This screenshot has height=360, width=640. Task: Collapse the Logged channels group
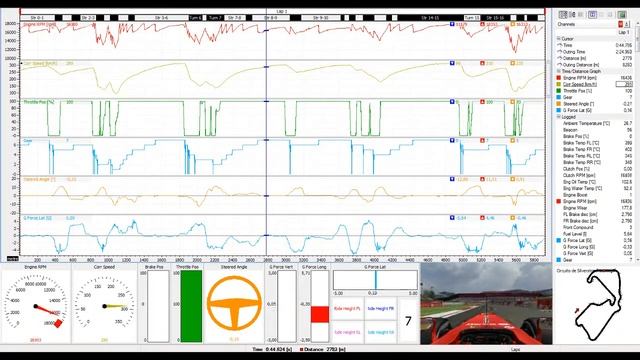tap(558, 117)
